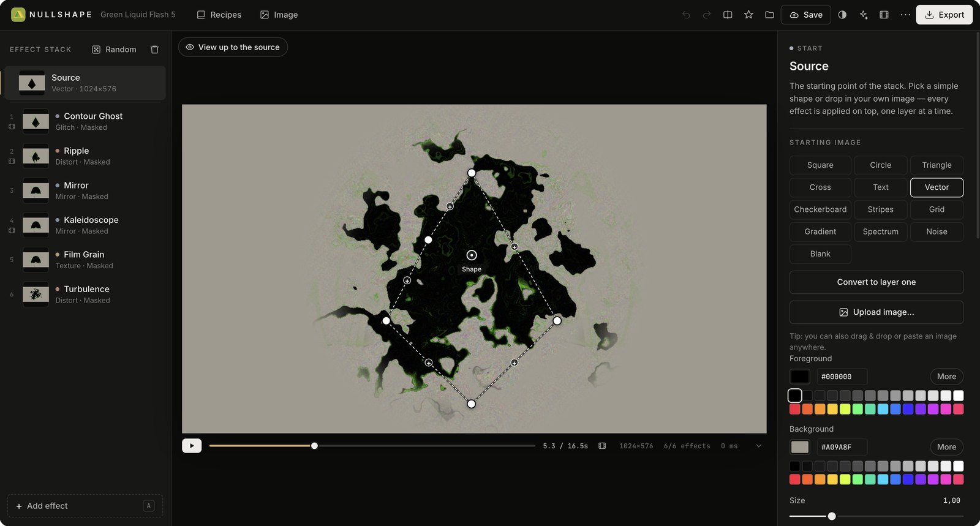Click Upload image button
The height and width of the screenshot is (526, 980).
(876, 312)
